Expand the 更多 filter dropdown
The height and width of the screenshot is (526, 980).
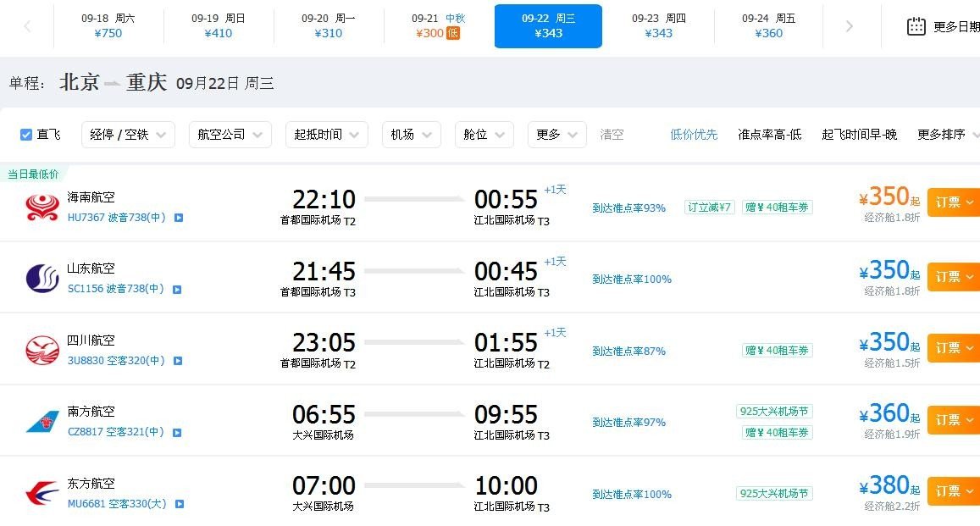tap(556, 135)
